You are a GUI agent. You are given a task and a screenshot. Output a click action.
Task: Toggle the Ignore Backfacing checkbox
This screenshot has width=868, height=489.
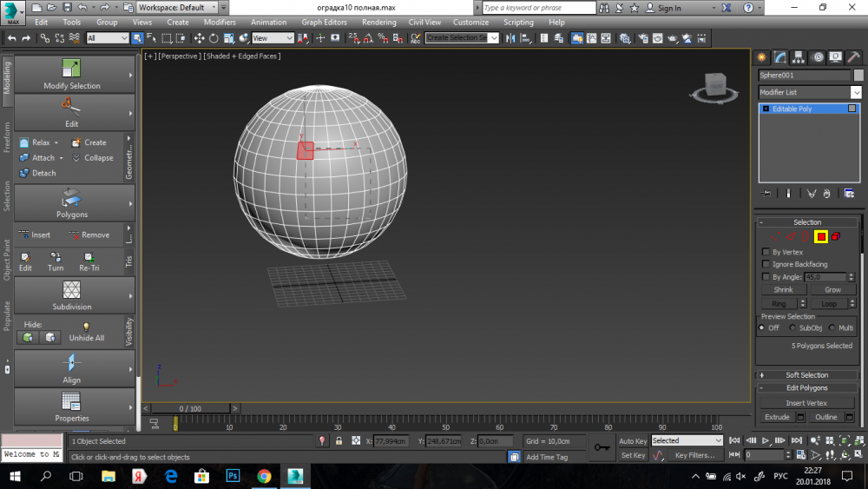766,264
